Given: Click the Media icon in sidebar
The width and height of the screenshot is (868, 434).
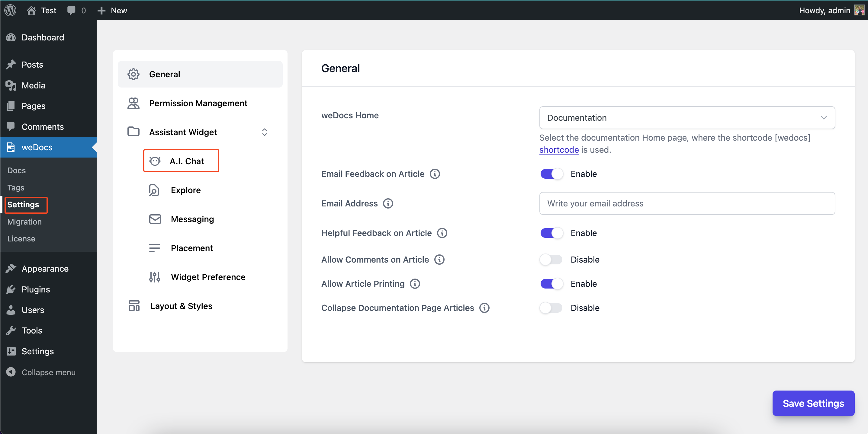Looking at the screenshot, I should tap(11, 85).
